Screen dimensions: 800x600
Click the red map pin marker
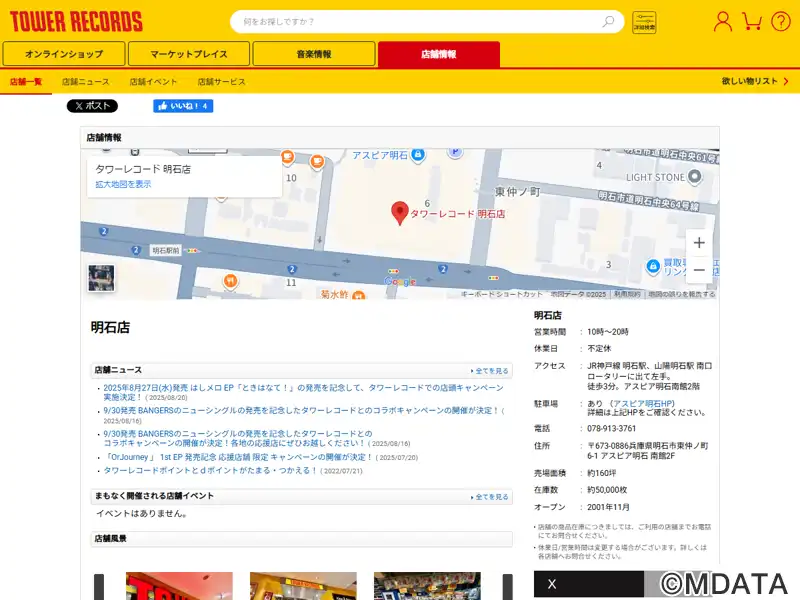(x=399, y=213)
